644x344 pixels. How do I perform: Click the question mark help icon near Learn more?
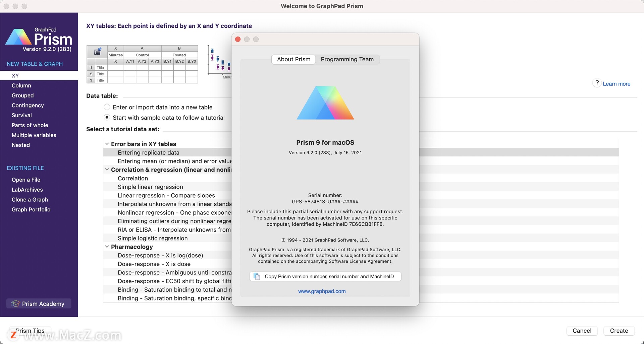pyautogui.click(x=597, y=83)
